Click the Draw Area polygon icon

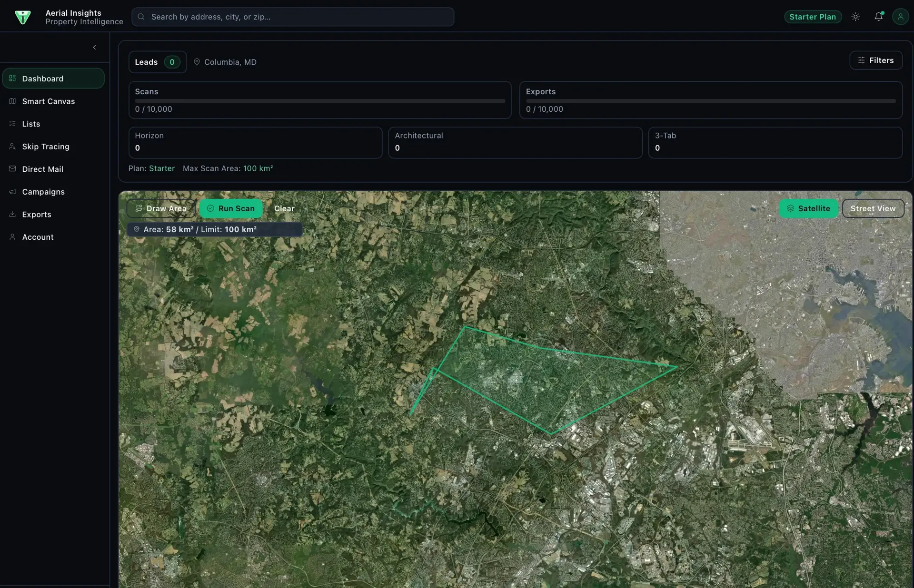click(x=139, y=208)
